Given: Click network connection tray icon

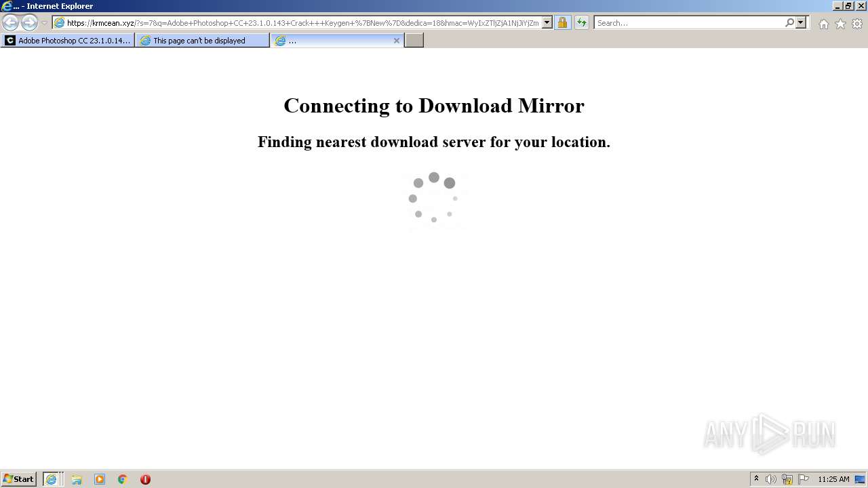Looking at the screenshot, I should (787, 479).
